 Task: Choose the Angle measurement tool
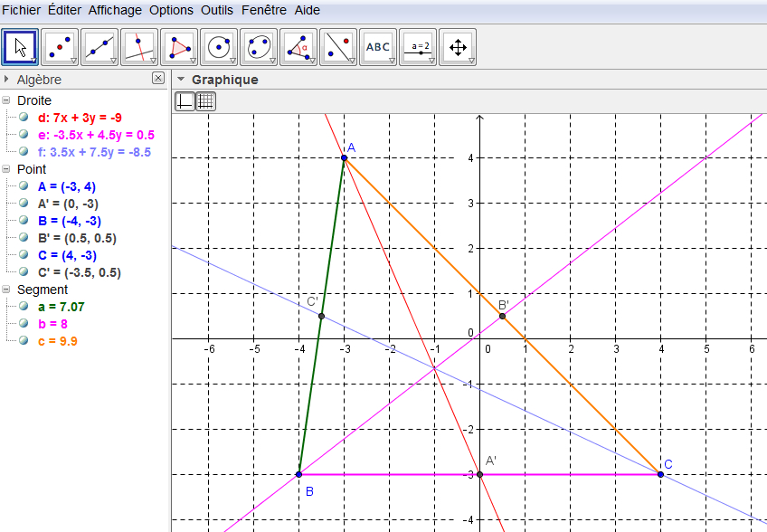pyautogui.click(x=298, y=47)
